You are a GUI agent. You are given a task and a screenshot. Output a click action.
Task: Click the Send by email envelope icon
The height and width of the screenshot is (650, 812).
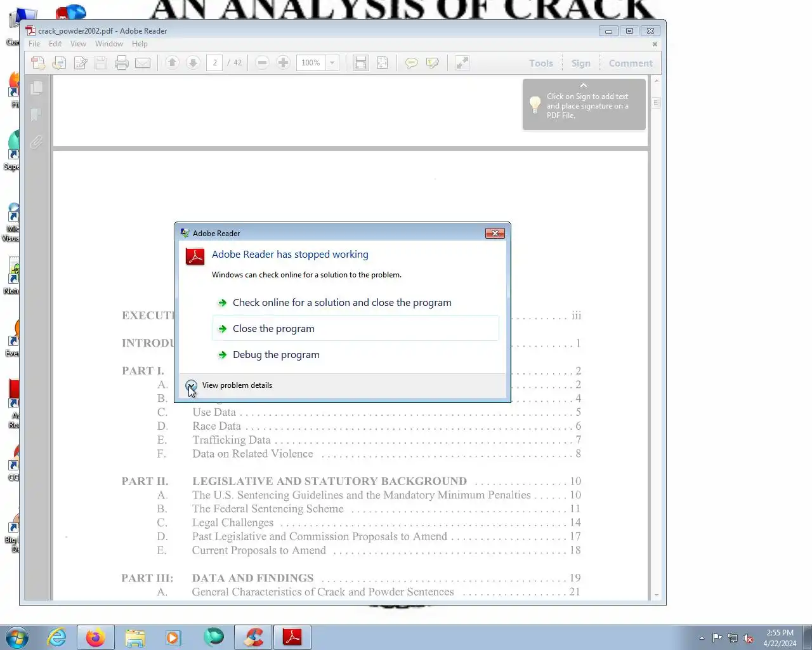143,63
